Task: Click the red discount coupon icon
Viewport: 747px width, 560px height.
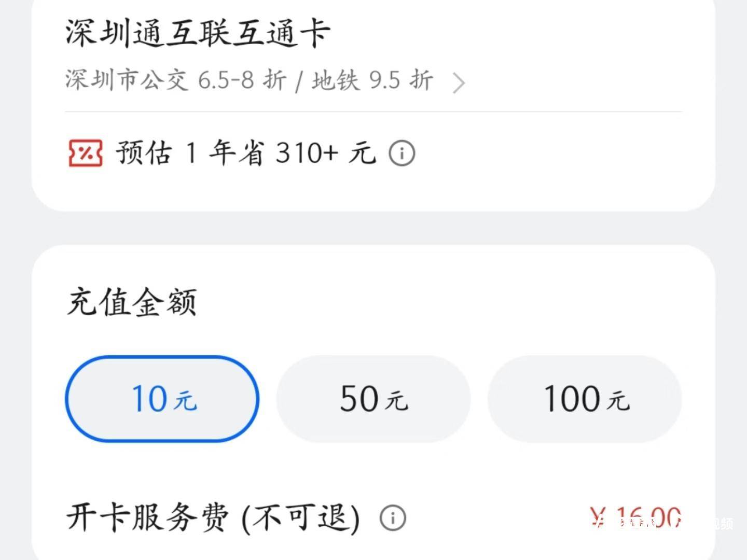Action: [x=86, y=153]
